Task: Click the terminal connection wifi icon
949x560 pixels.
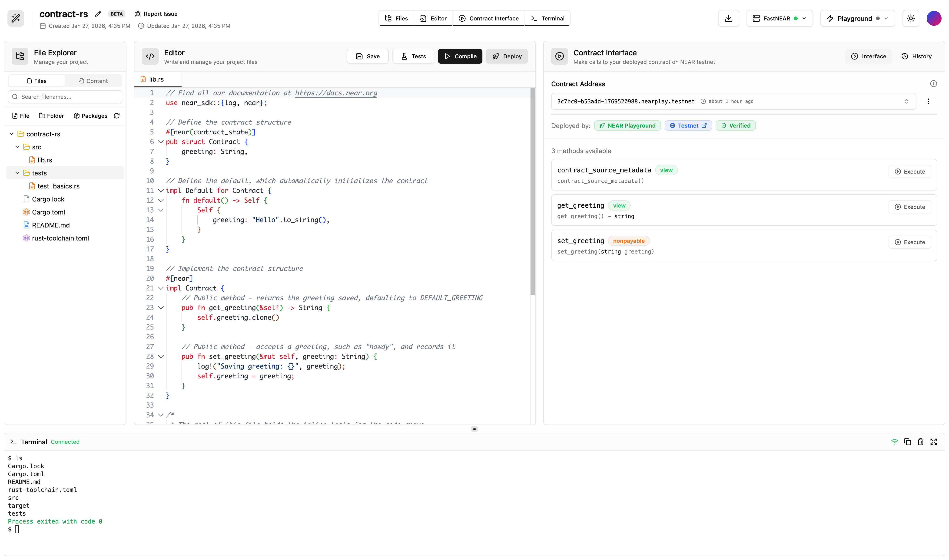Action: 895,442
